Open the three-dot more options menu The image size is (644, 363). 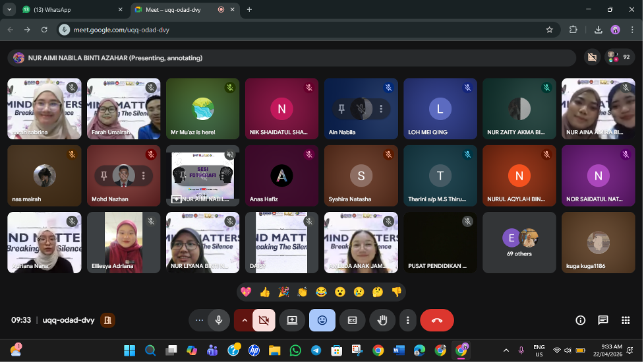408,320
